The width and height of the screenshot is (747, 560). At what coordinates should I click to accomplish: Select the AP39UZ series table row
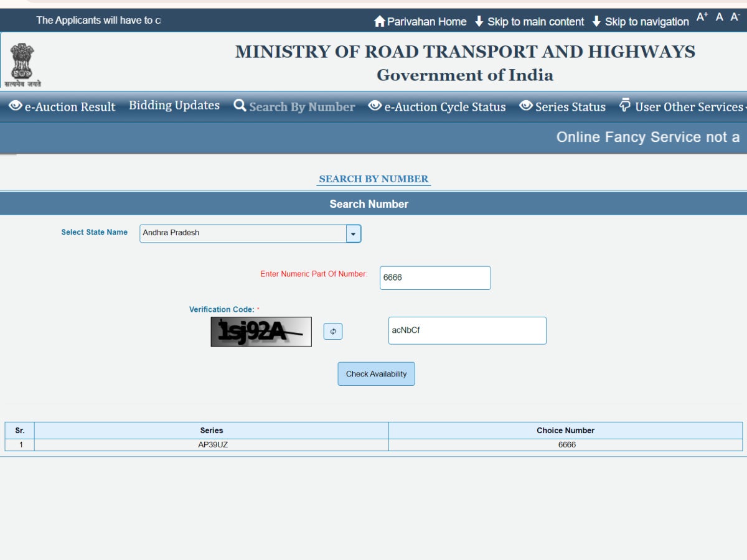[211, 445]
